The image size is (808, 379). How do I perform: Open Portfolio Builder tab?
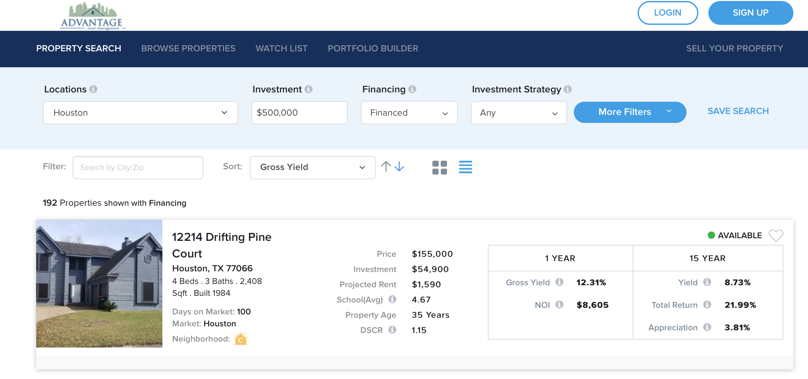[x=373, y=48]
